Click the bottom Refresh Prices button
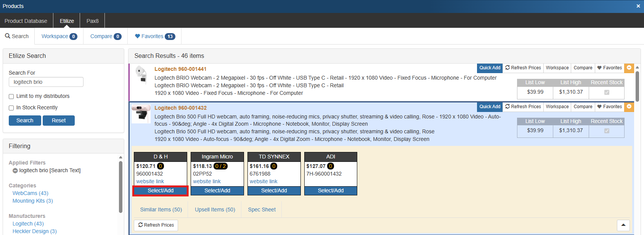Image resolution: width=644 pixels, height=235 pixels. coord(156,225)
